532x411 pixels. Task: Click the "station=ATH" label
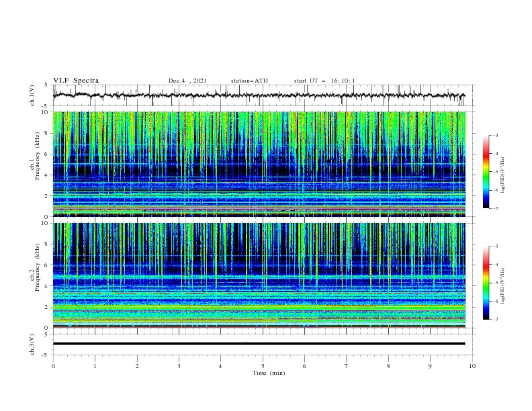(249, 81)
